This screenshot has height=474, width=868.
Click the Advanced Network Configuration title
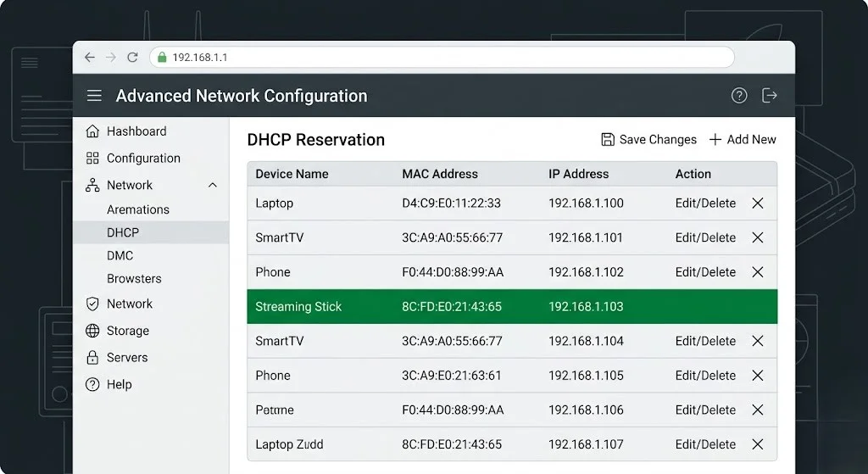(x=242, y=96)
